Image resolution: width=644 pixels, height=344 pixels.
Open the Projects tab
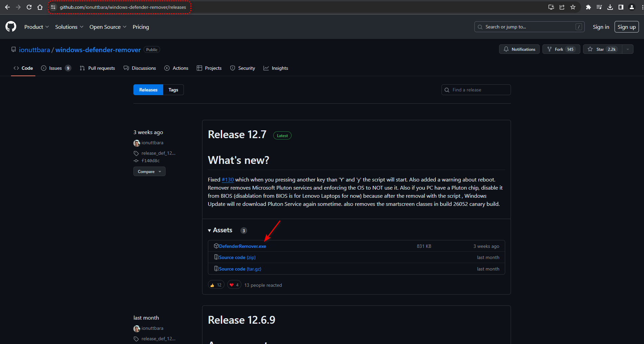click(209, 68)
